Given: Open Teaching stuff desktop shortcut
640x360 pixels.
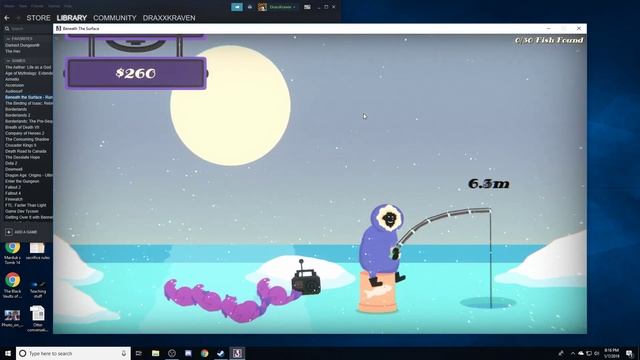Looking at the screenshot, I should coord(38,287).
